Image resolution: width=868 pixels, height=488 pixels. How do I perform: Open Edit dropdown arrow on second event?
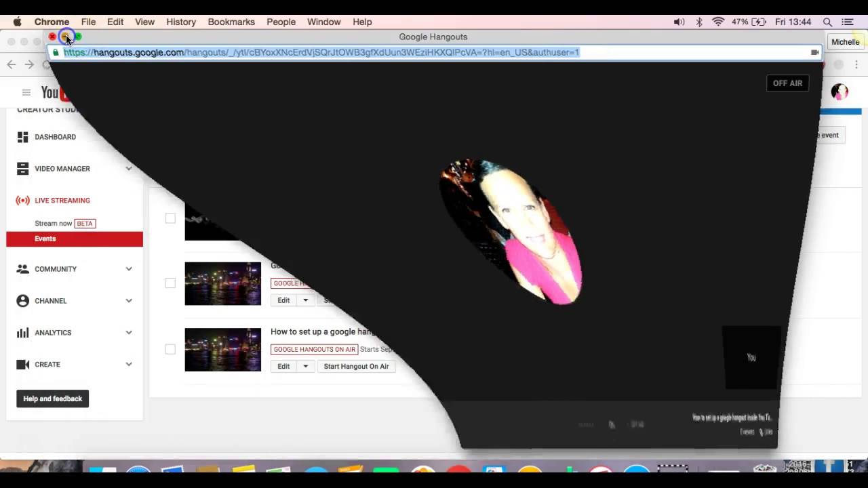pyautogui.click(x=305, y=300)
